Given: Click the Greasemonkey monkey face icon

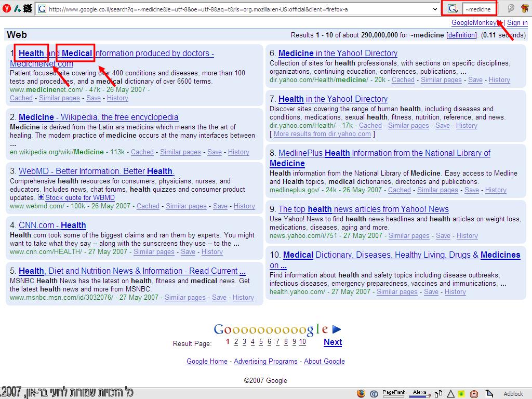Looking at the screenshot, I should click(x=474, y=394).
